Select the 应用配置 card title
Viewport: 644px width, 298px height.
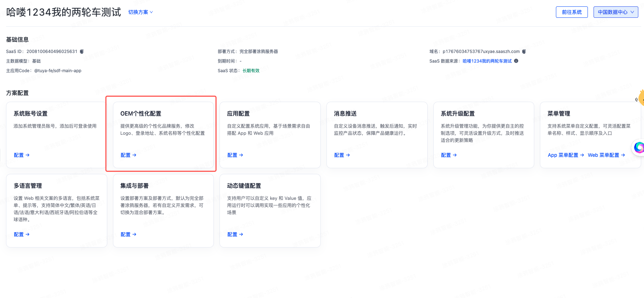[x=238, y=113]
